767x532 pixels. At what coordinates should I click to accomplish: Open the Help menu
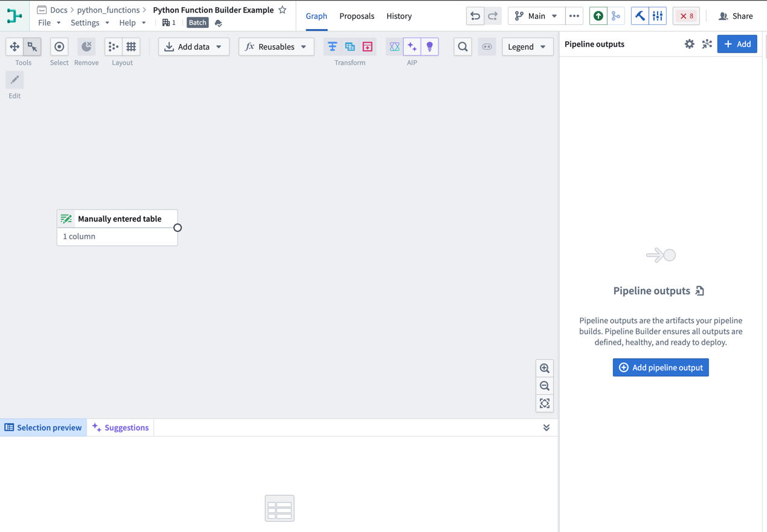tap(132, 23)
